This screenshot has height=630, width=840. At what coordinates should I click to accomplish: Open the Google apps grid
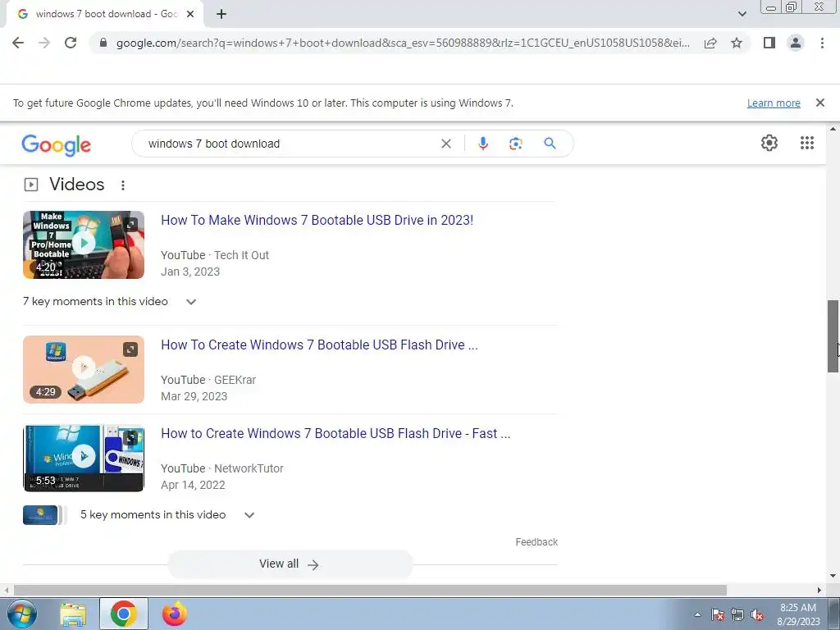click(x=807, y=143)
